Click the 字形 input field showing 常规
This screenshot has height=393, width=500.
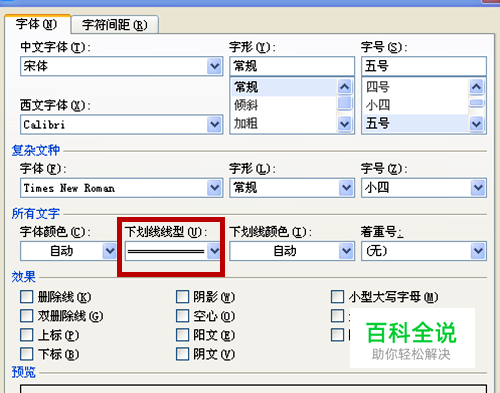[292, 66]
